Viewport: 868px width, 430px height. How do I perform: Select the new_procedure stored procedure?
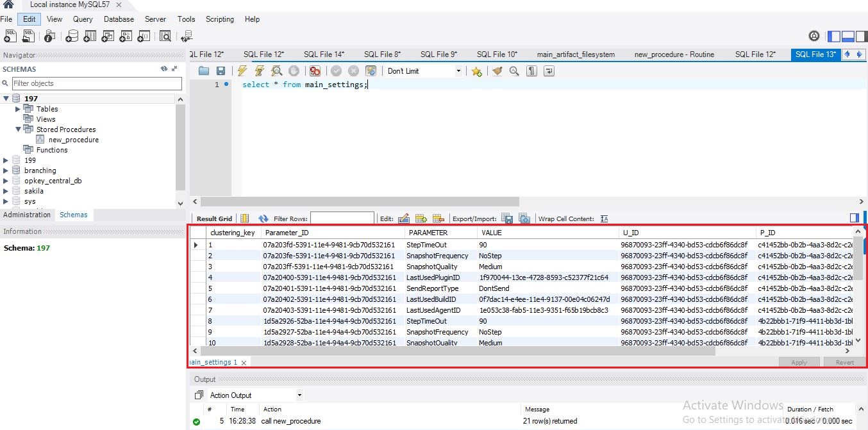click(74, 140)
